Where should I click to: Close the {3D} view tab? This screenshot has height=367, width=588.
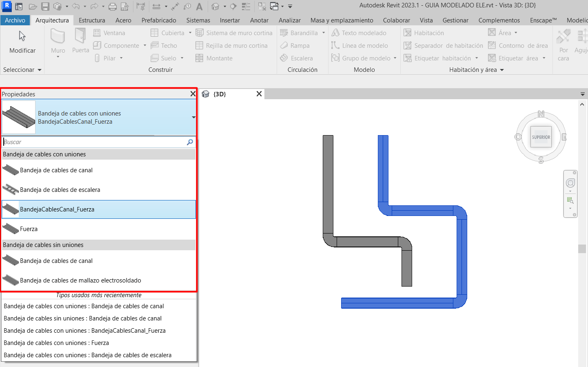click(x=259, y=94)
